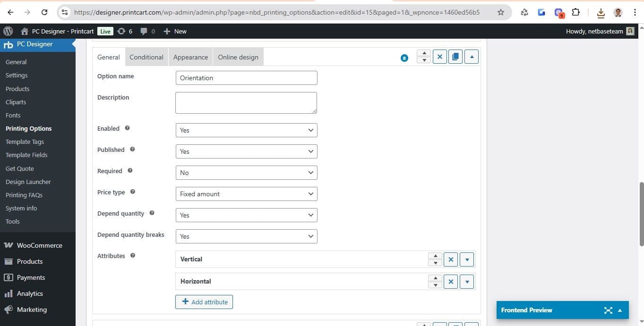Open Marketing menu in sidebar
The width and height of the screenshot is (644, 326).
(38, 309)
